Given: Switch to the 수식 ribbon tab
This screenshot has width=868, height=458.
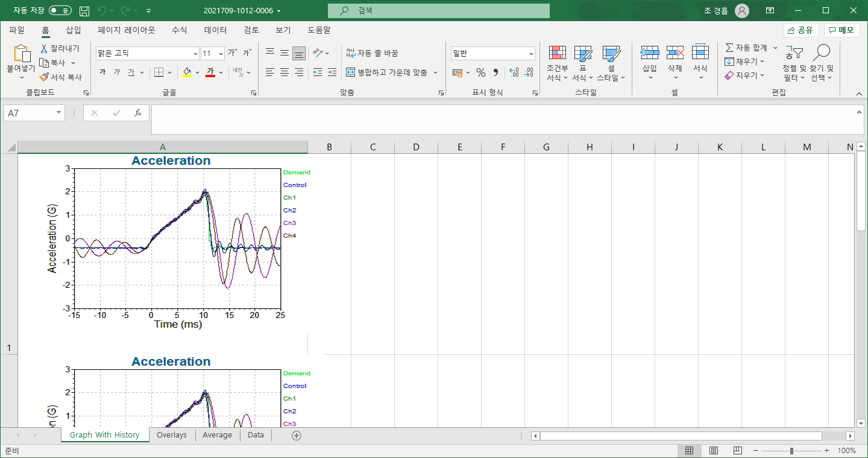Looking at the screenshot, I should pos(179,30).
